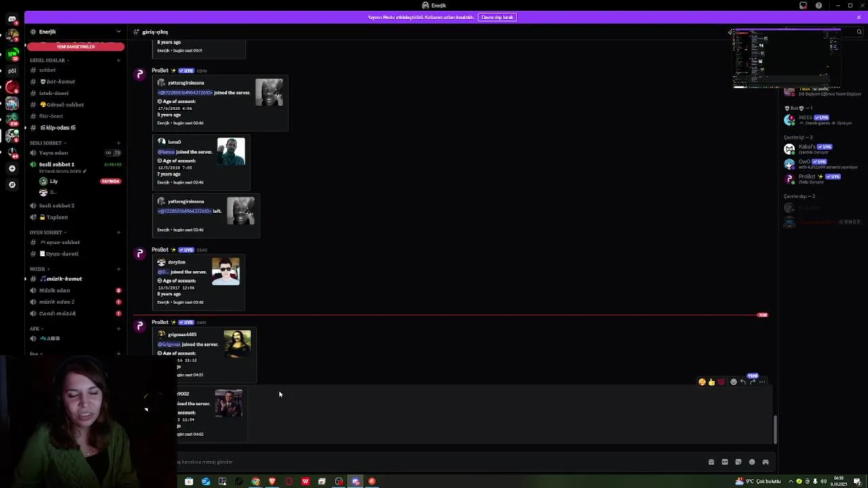Add channel to MÜZİK category

pos(118,269)
